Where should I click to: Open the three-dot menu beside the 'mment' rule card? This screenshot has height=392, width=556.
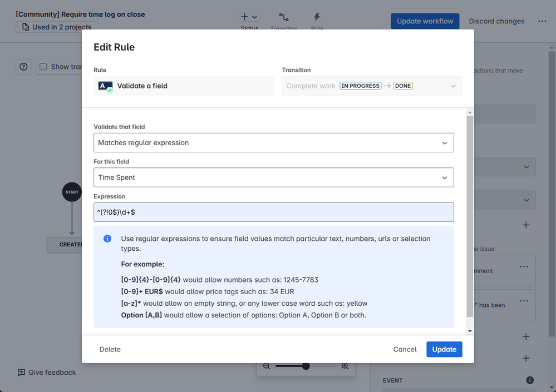pyautogui.click(x=524, y=266)
